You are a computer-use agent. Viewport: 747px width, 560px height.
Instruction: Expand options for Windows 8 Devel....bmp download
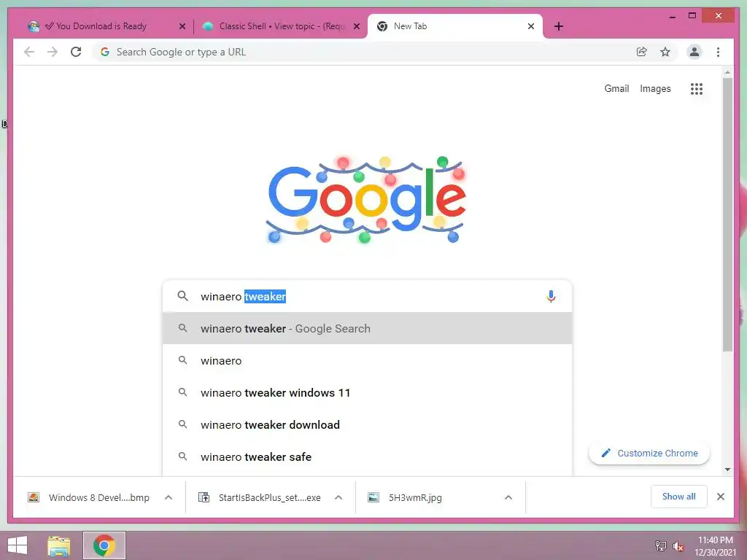[169, 497]
